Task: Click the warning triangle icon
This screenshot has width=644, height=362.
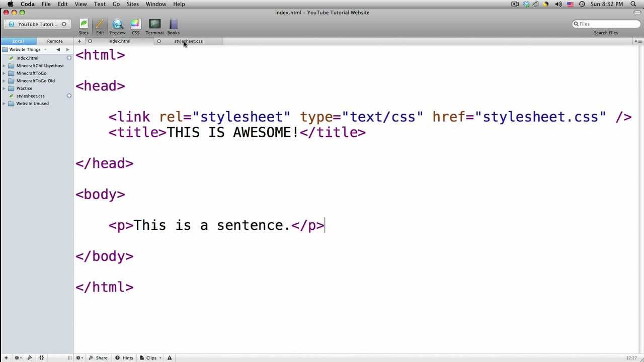Action: click(x=170, y=358)
